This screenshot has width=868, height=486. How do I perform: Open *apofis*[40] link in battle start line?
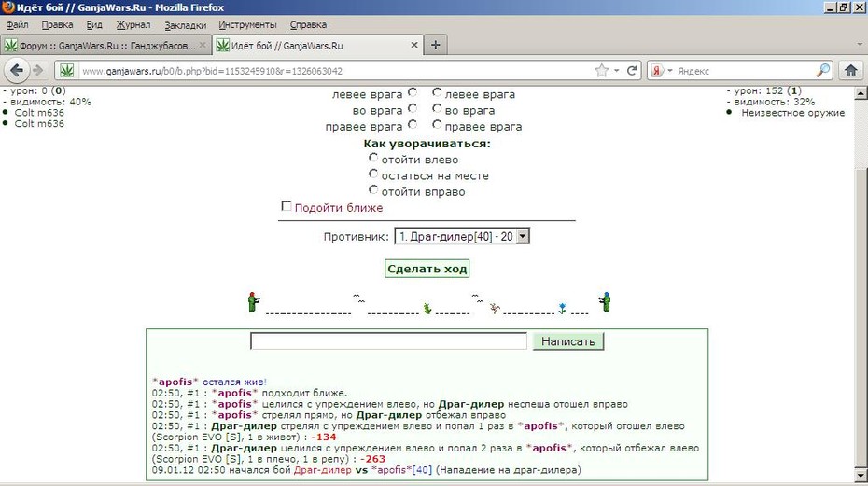[400, 470]
